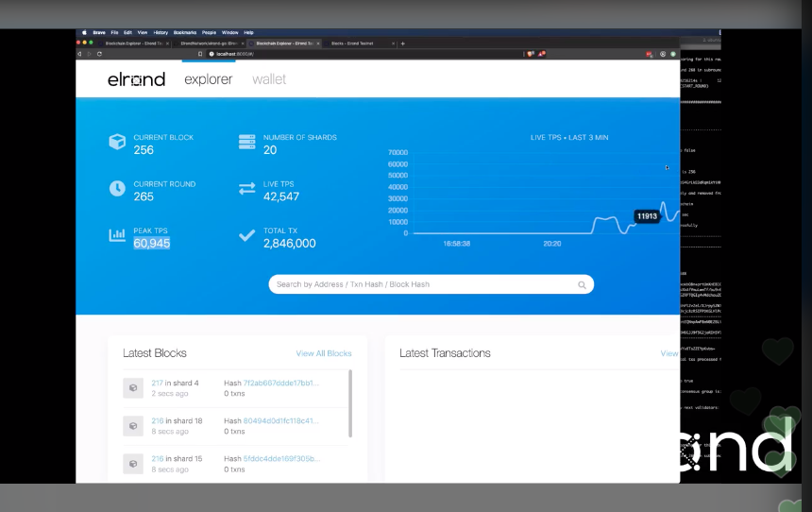Open the View menu
The width and height of the screenshot is (812, 512).
tap(143, 32)
